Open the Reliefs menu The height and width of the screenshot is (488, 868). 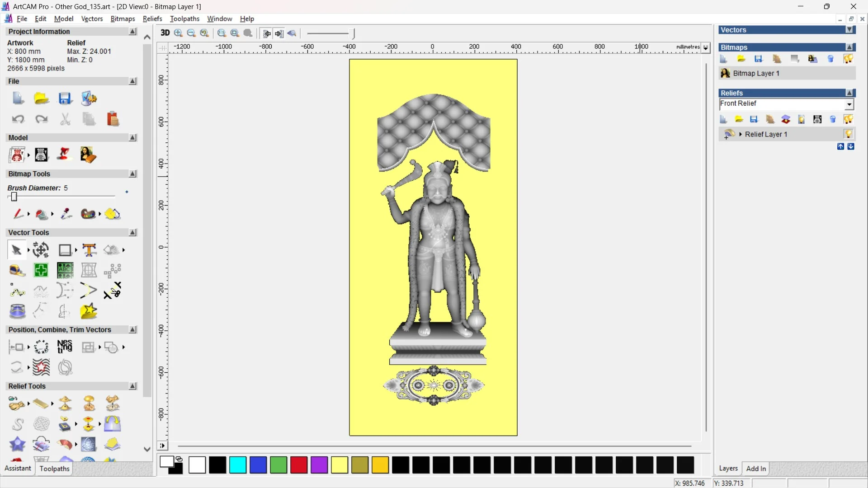152,19
